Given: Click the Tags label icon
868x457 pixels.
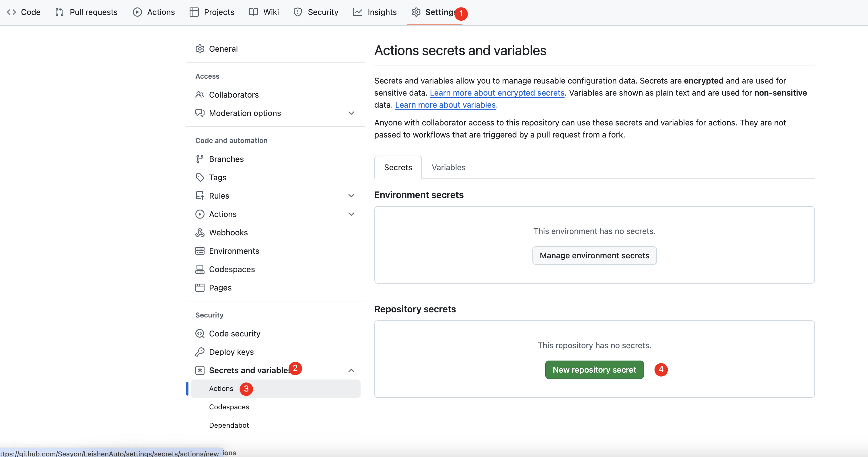Looking at the screenshot, I should 200,177.
